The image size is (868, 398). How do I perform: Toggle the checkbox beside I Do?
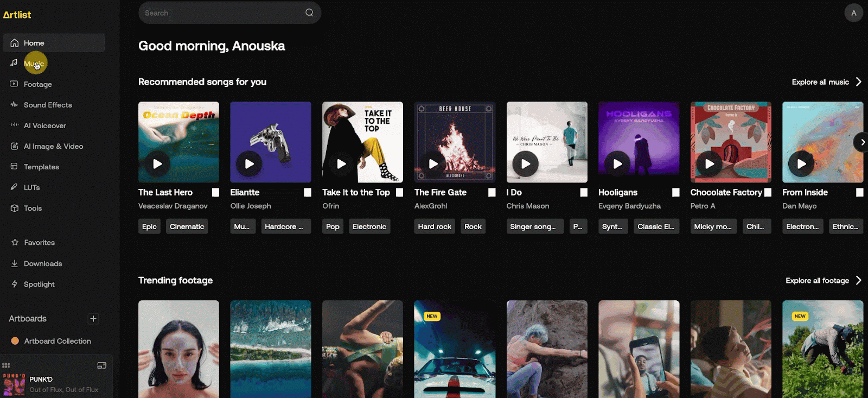tap(584, 192)
